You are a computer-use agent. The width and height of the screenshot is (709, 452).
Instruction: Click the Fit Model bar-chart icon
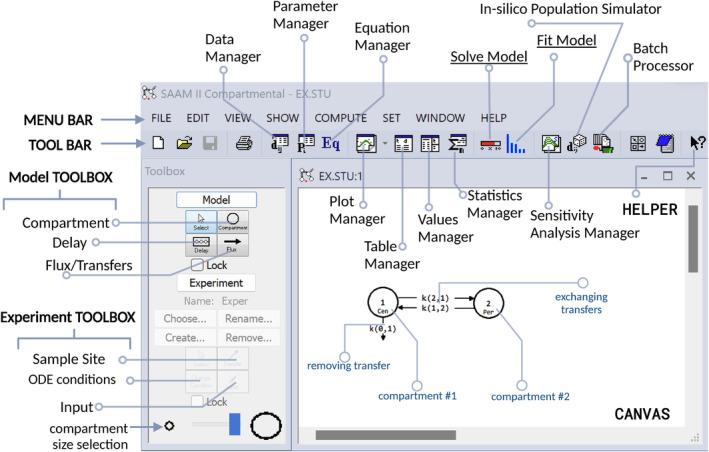pos(517,144)
